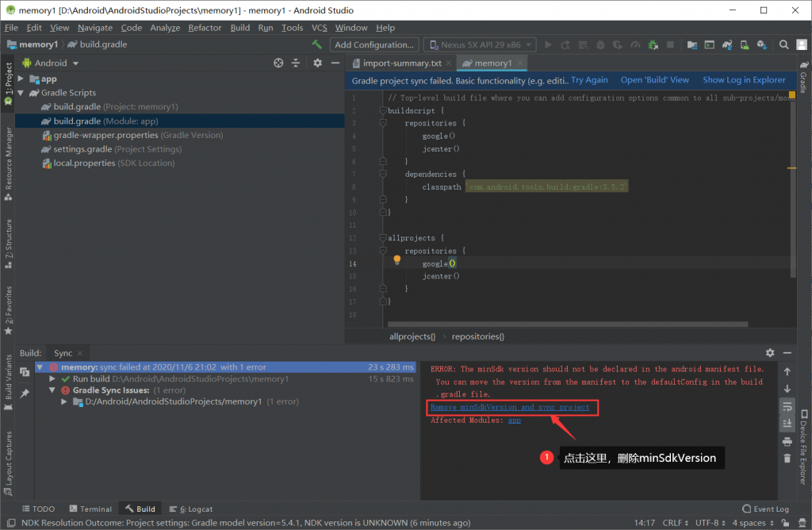Click the Add Configuration... button
The image size is (812, 530).
click(x=374, y=45)
